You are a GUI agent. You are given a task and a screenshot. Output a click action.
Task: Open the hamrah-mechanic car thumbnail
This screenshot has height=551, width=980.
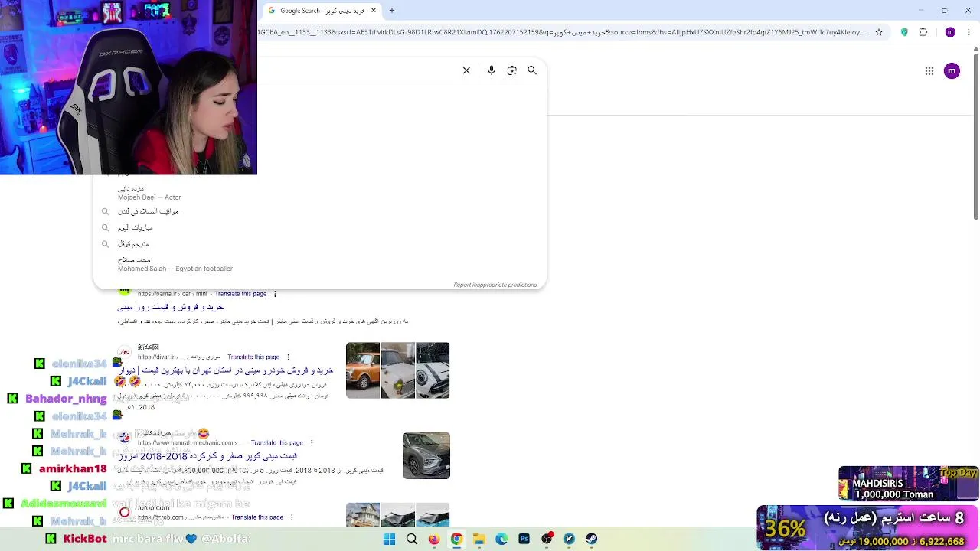click(426, 455)
